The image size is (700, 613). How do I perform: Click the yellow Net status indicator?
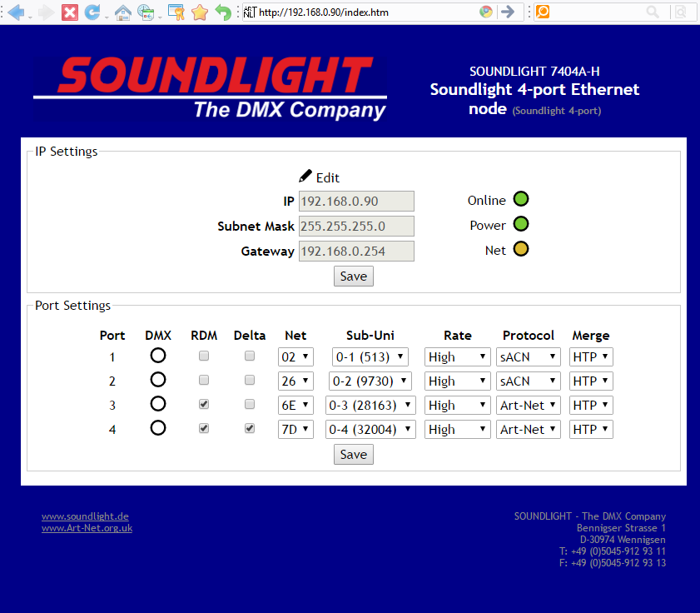point(520,249)
